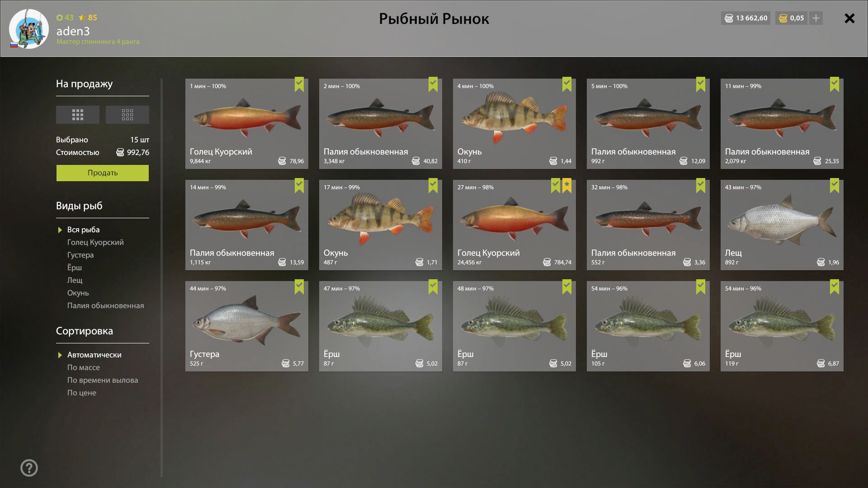Select Вся рыба arrow in fish types
The image size is (868, 488).
tap(60, 230)
